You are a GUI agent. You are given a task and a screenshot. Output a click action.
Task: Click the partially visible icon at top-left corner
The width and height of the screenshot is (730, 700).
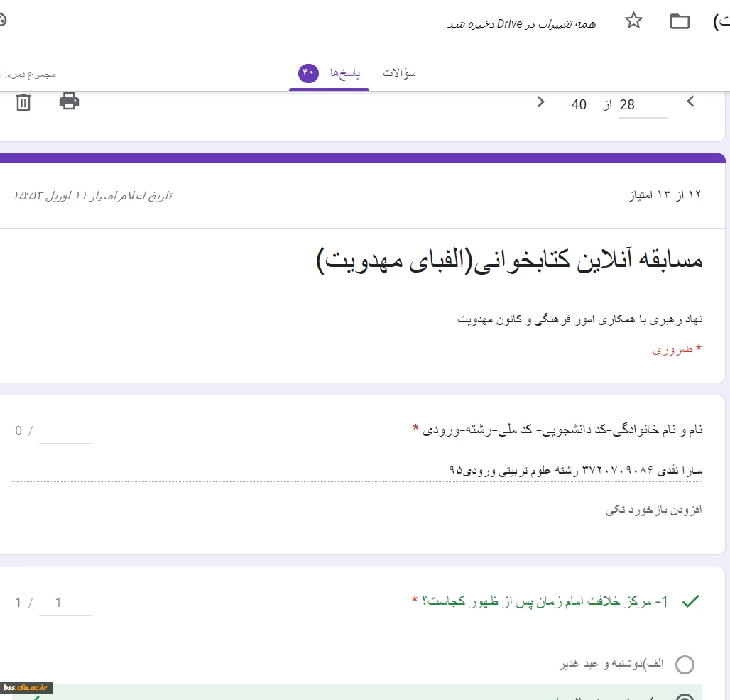(2, 21)
